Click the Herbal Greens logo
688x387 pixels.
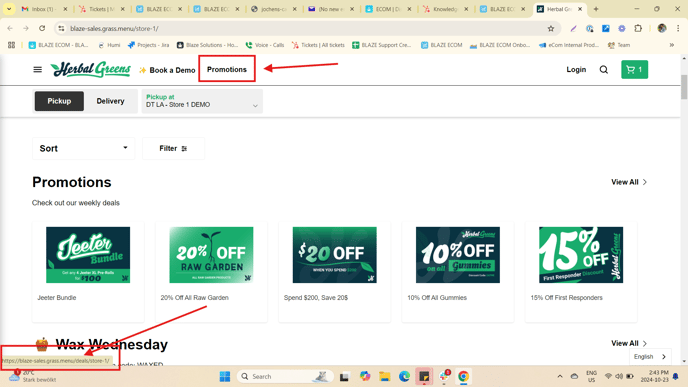click(90, 69)
